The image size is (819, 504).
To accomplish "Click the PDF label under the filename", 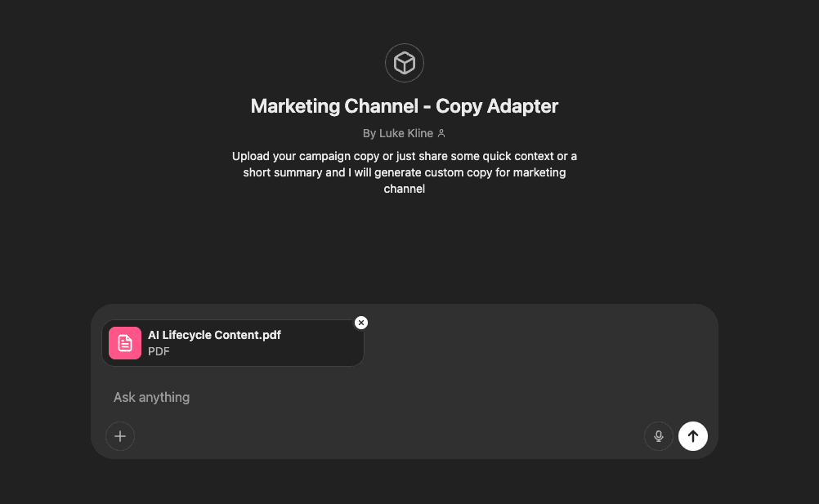I will click(158, 351).
